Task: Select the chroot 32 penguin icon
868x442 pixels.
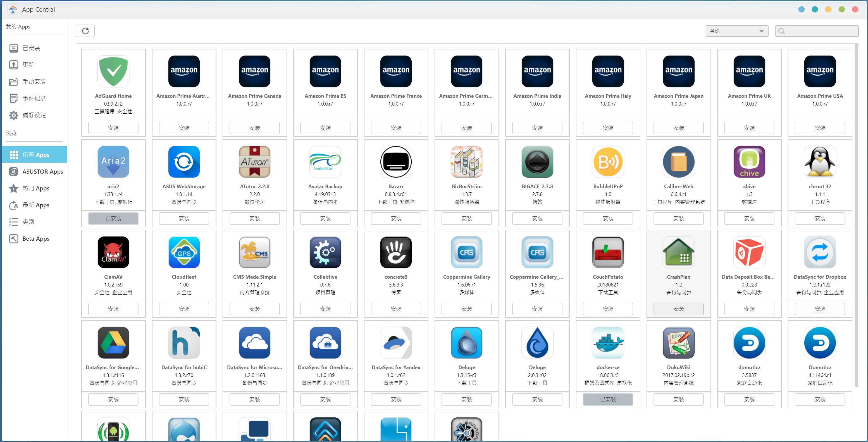Action: (x=819, y=162)
